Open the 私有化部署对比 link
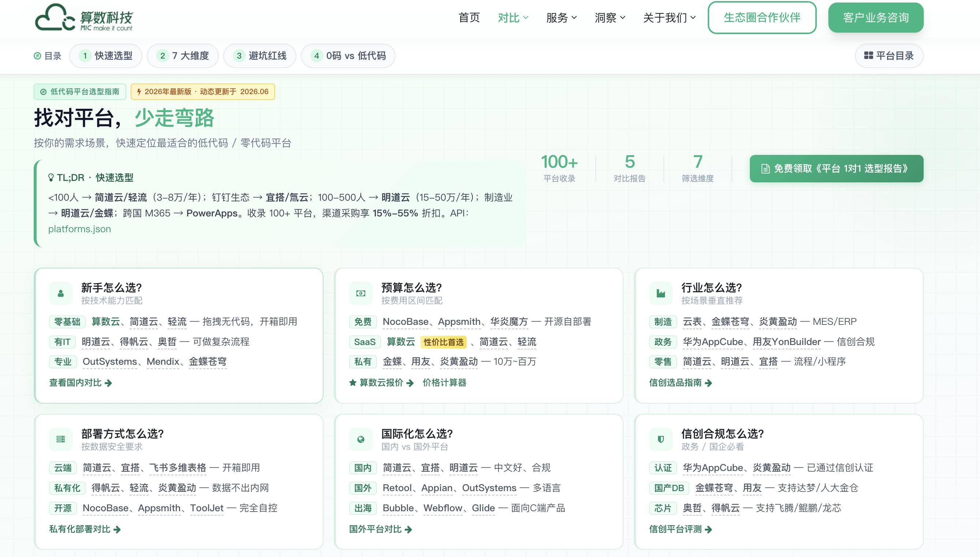The width and height of the screenshot is (980, 557). pyautogui.click(x=85, y=529)
